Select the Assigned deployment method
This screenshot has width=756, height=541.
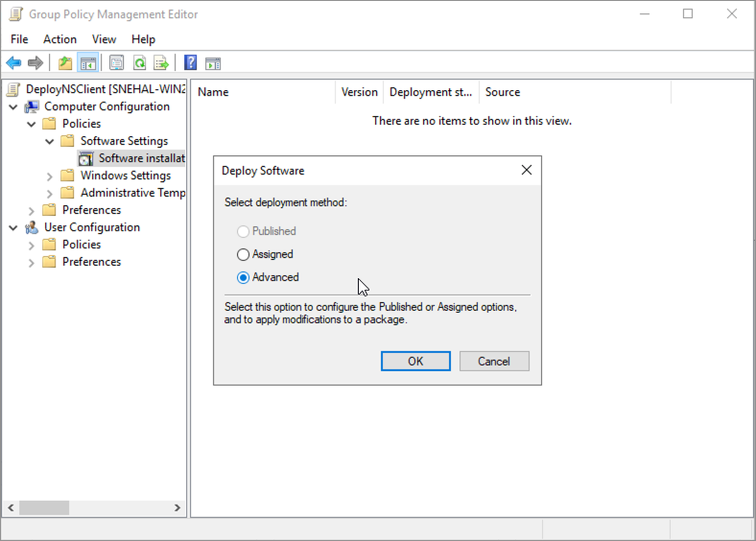pyautogui.click(x=244, y=254)
